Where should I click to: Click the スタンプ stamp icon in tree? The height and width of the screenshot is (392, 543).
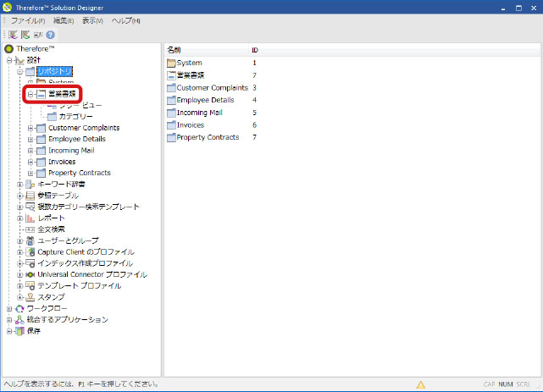30,297
